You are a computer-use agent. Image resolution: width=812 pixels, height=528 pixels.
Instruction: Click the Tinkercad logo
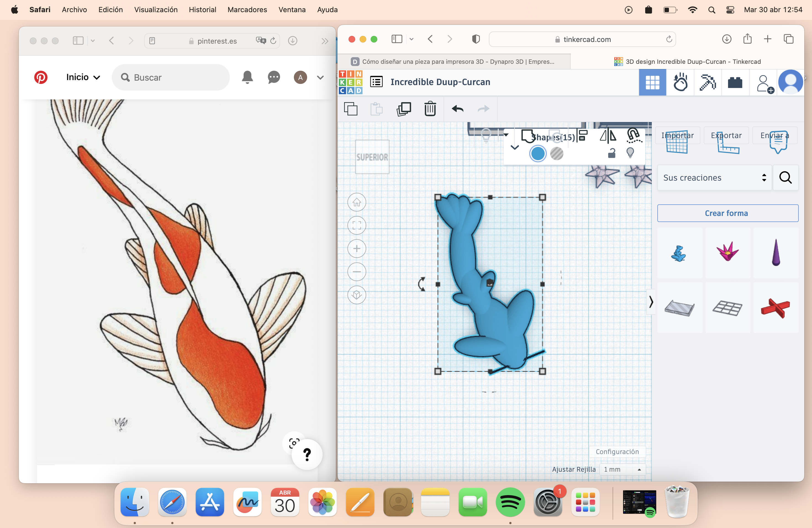coord(350,82)
